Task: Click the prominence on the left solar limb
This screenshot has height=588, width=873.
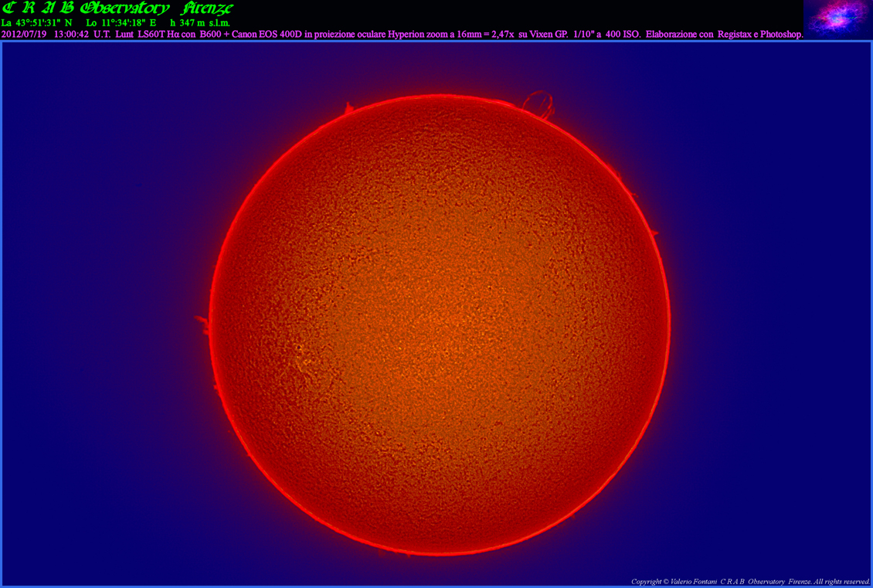Action: coord(202,320)
